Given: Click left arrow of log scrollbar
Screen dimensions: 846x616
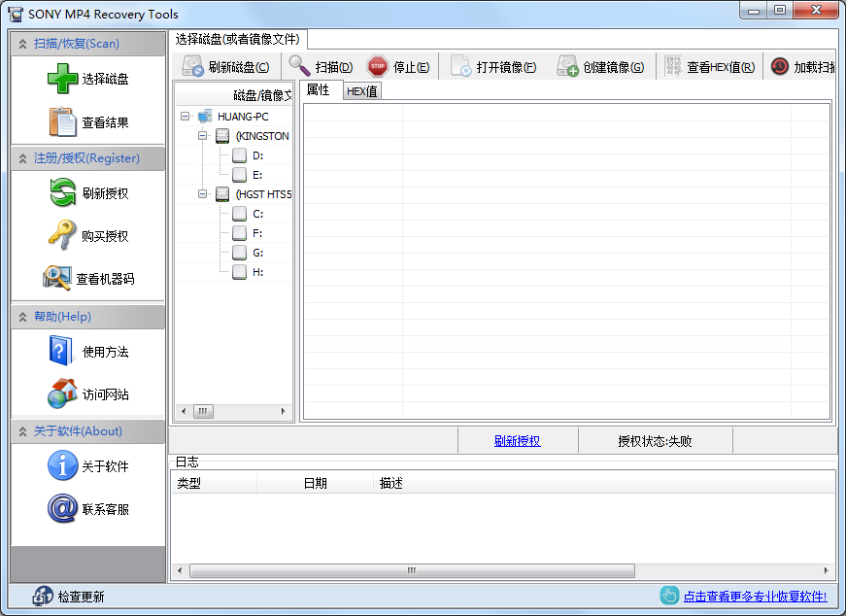Looking at the screenshot, I should [180, 570].
